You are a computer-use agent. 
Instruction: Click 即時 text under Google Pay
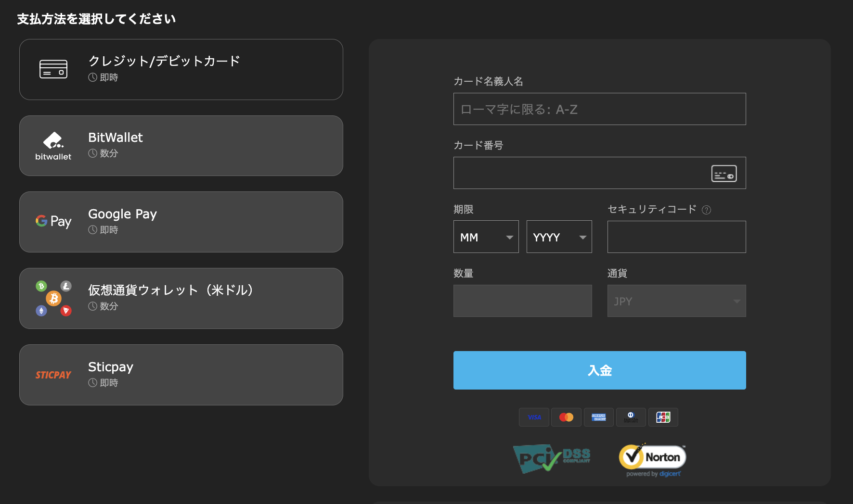[109, 230]
